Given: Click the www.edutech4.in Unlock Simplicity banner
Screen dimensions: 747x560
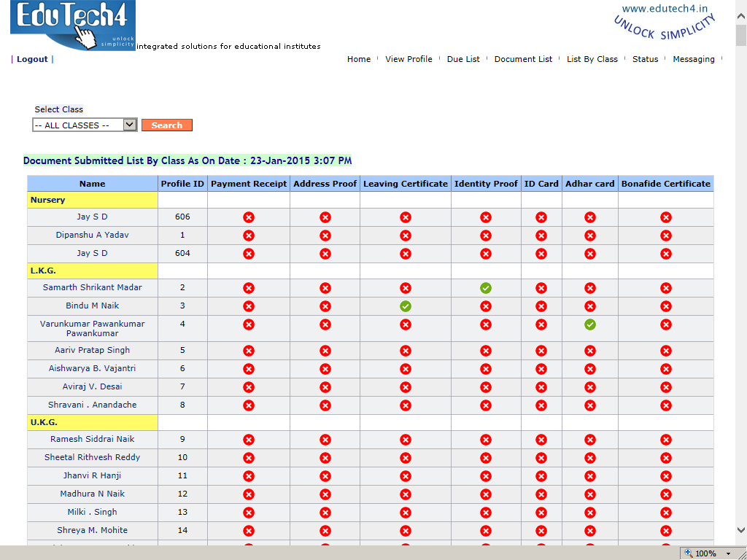Looking at the screenshot, I should 665,21.
